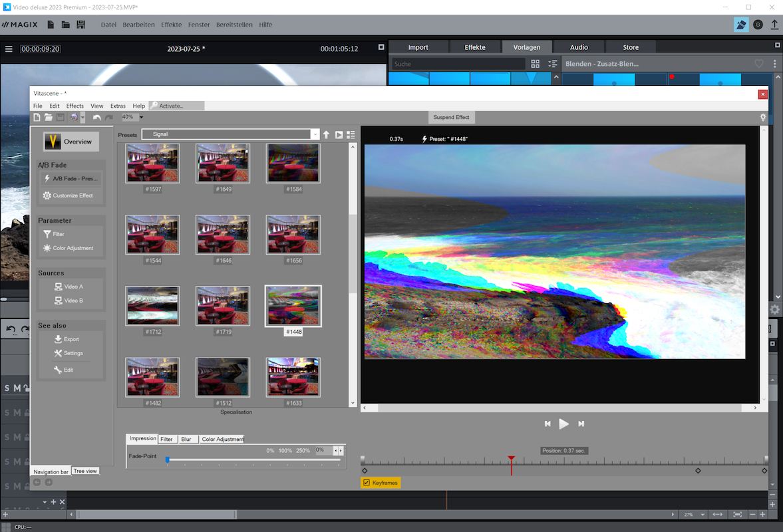Click the Fade-Point slider handle
Image resolution: width=783 pixels, height=532 pixels.
(168, 460)
